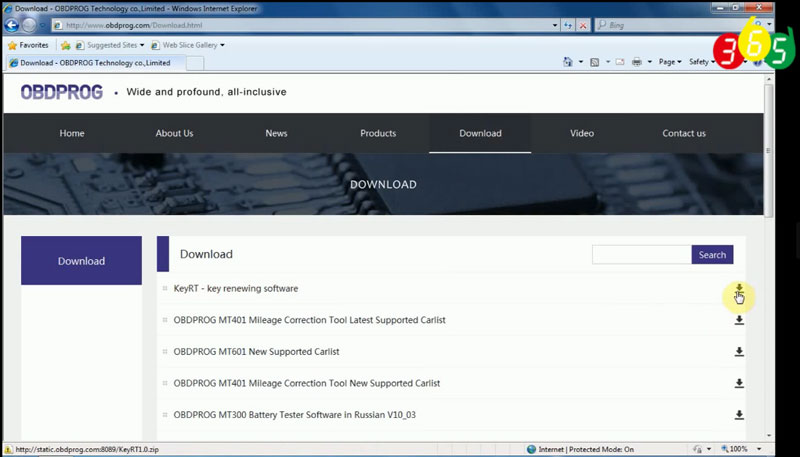Click the purple Download sidebar button
The width and height of the screenshot is (800, 457).
(x=82, y=261)
